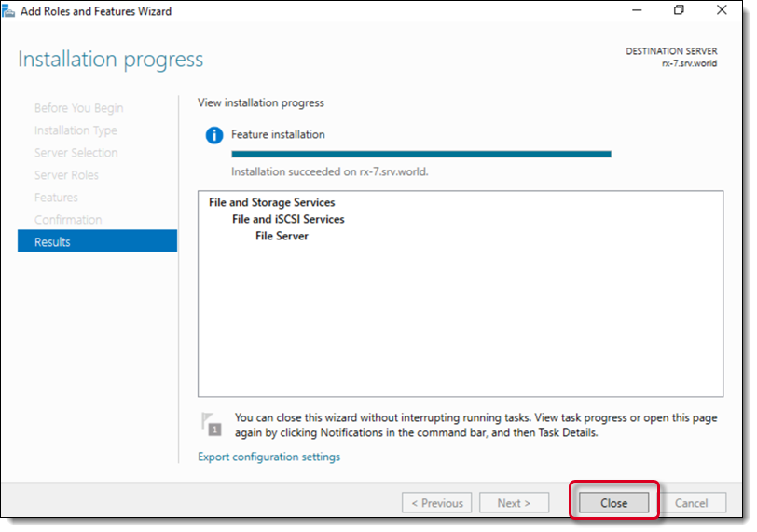This screenshot has width=757, height=532.
Task: Click the Previous button
Action: [x=436, y=503]
